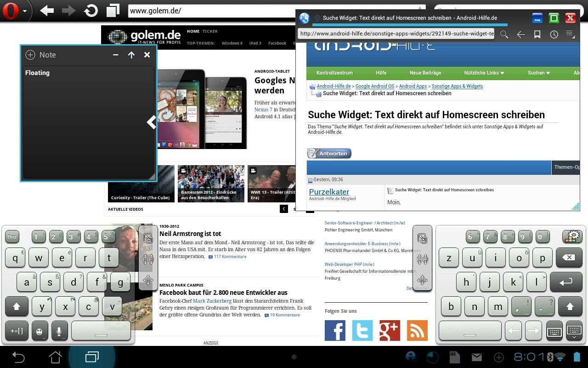Click the floating browser URL field
The height and width of the screenshot is (368, 588).
(x=396, y=34)
